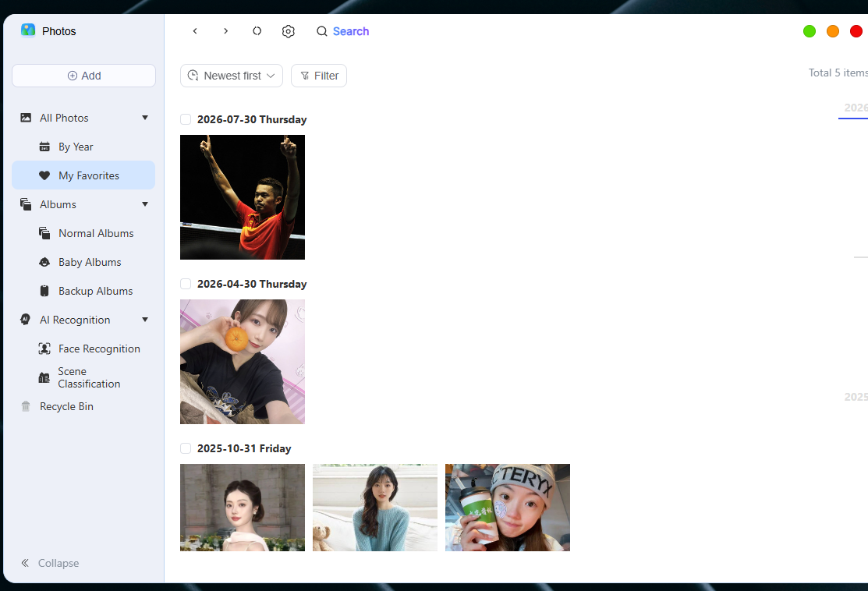Open the badminton player photo thumbnail
This screenshot has width=868, height=591.
(243, 197)
